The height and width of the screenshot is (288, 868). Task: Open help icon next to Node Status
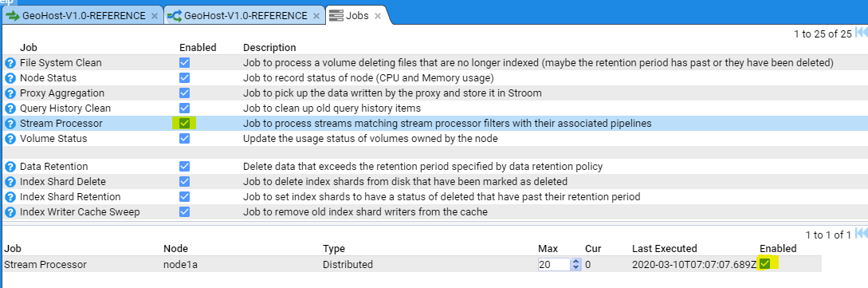point(10,78)
